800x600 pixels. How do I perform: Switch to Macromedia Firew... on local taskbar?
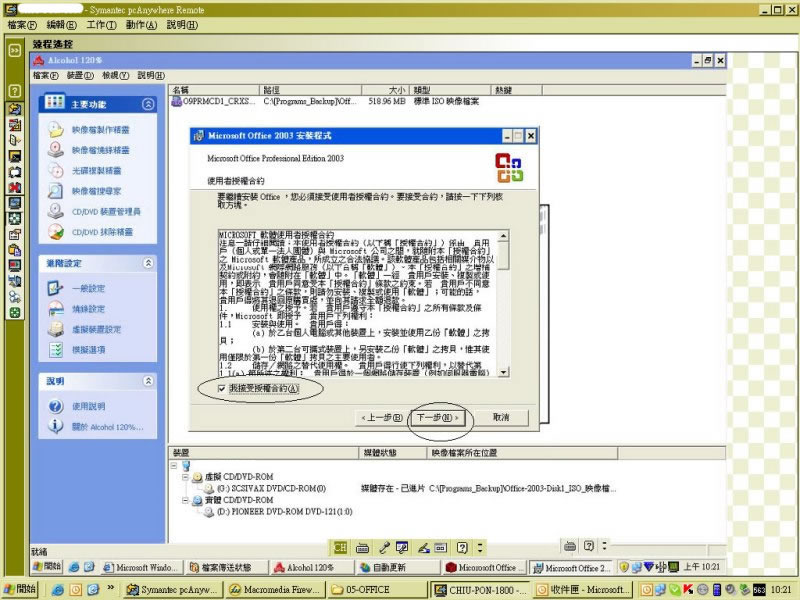[275, 590]
